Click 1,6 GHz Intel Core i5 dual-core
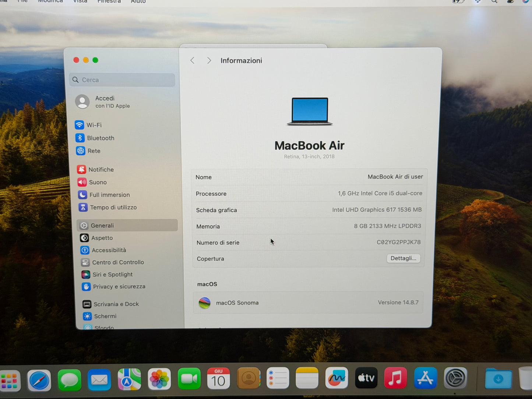 pos(380,193)
